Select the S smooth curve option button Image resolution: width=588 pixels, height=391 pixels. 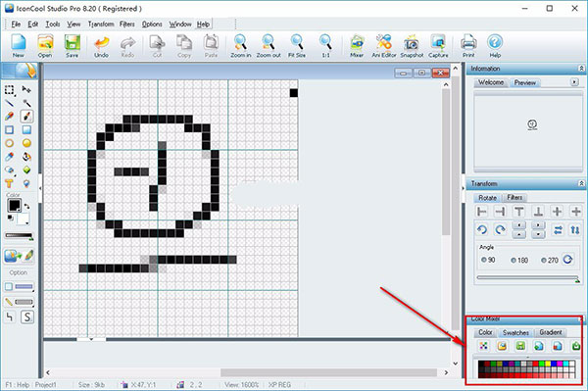(27, 318)
